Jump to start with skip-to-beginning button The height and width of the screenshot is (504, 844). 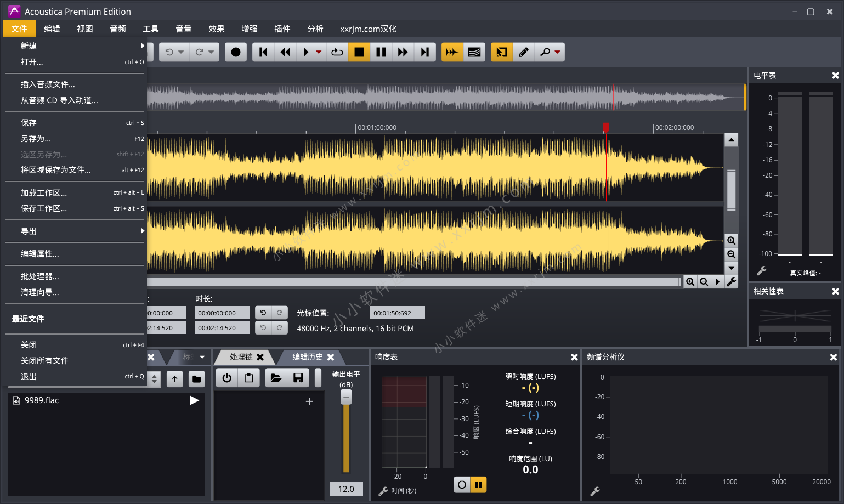click(263, 52)
